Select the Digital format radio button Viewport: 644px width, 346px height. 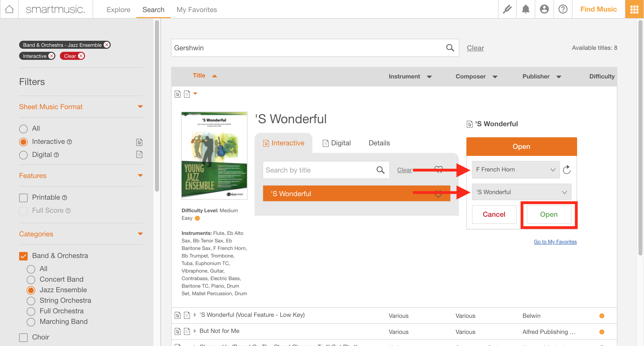click(23, 155)
